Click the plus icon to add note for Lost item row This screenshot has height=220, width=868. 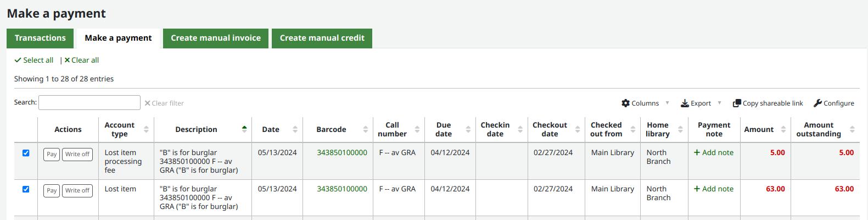(697, 189)
